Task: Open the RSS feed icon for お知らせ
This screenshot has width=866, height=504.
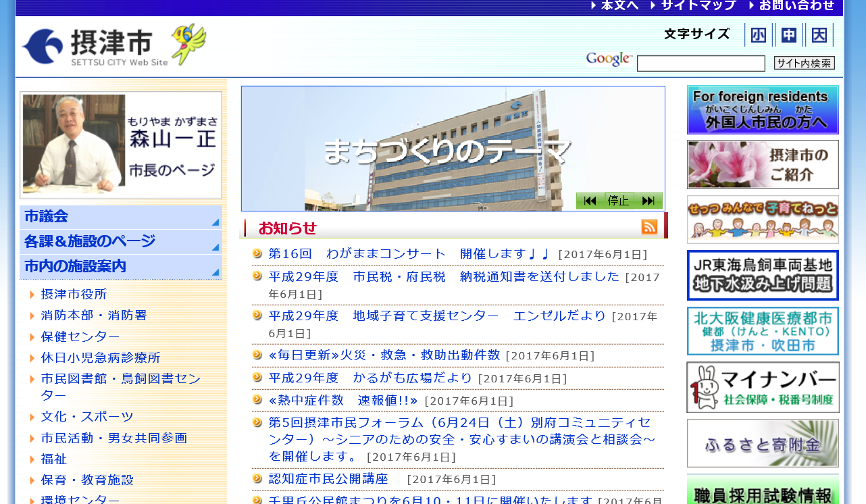Action: coord(649,227)
